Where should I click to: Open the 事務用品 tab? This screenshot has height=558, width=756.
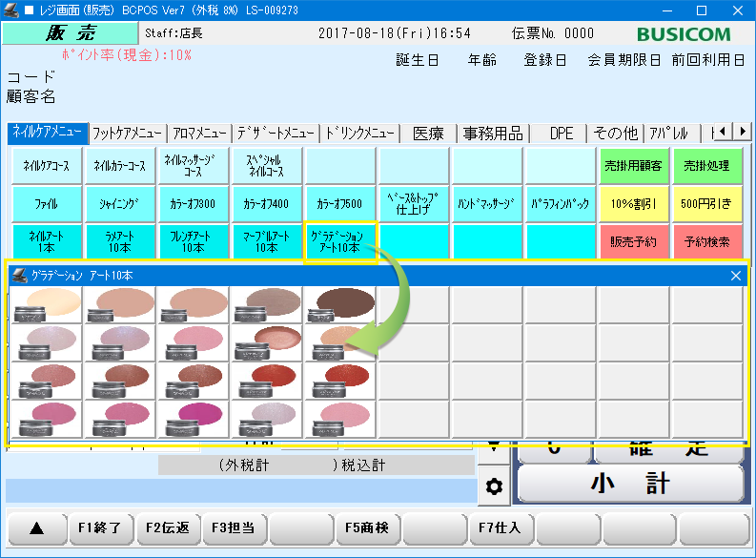490,133
